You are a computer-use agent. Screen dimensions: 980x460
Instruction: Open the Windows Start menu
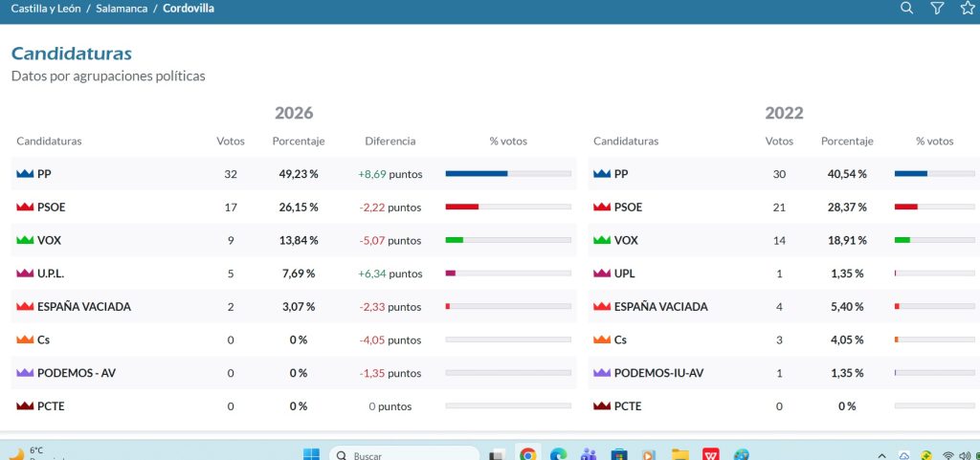[x=311, y=455]
